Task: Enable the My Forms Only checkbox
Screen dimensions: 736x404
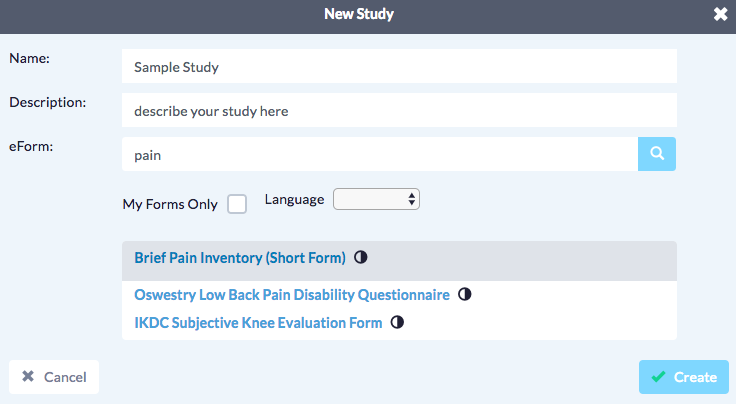Action: pos(237,204)
